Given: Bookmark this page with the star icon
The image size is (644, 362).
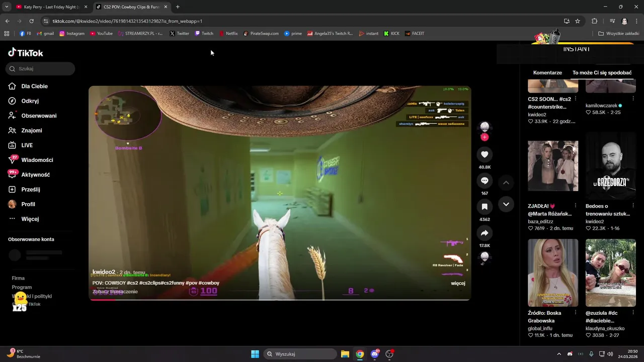Looking at the screenshot, I should click(x=578, y=21).
